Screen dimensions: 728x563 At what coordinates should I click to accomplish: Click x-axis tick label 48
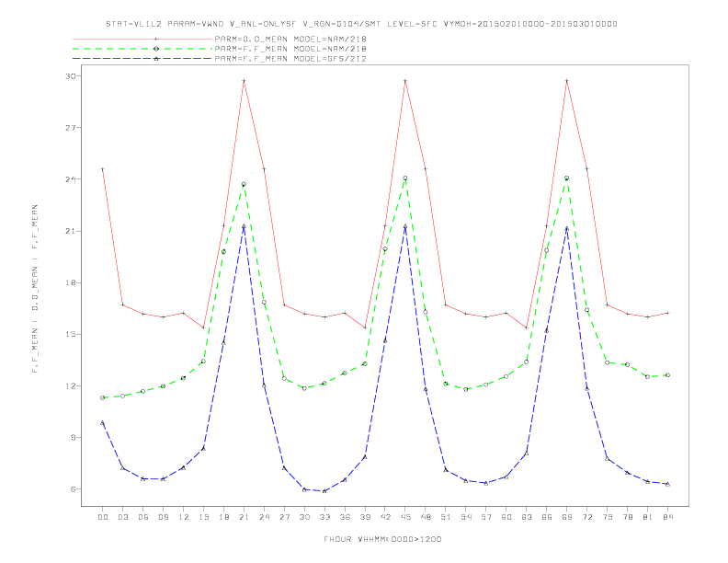[x=426, y=517]
